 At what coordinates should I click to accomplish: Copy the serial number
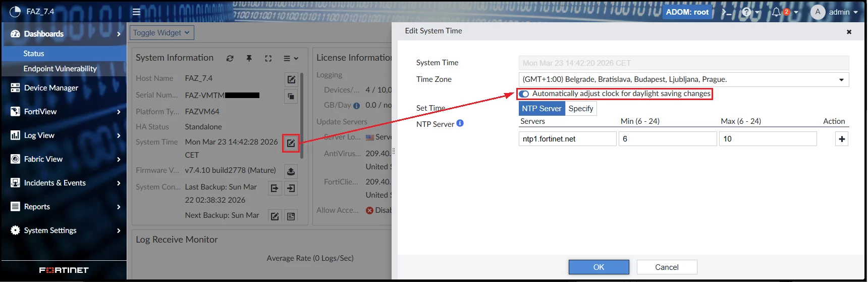[291, 96]
